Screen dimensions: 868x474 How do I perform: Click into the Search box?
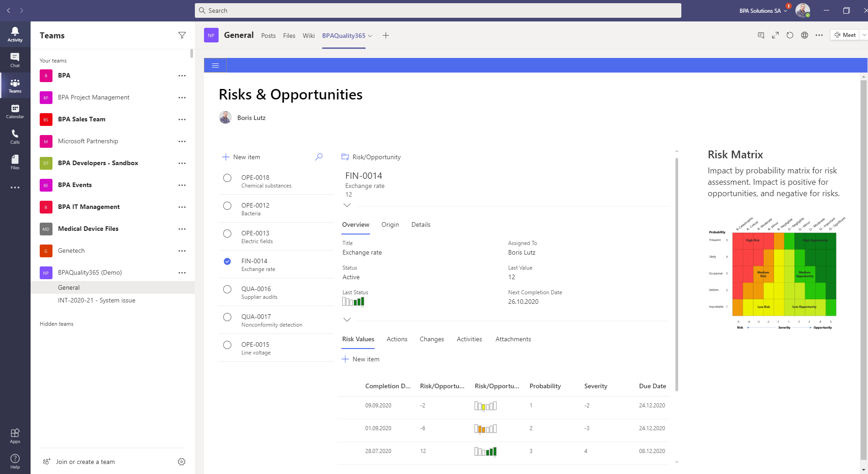438,10
